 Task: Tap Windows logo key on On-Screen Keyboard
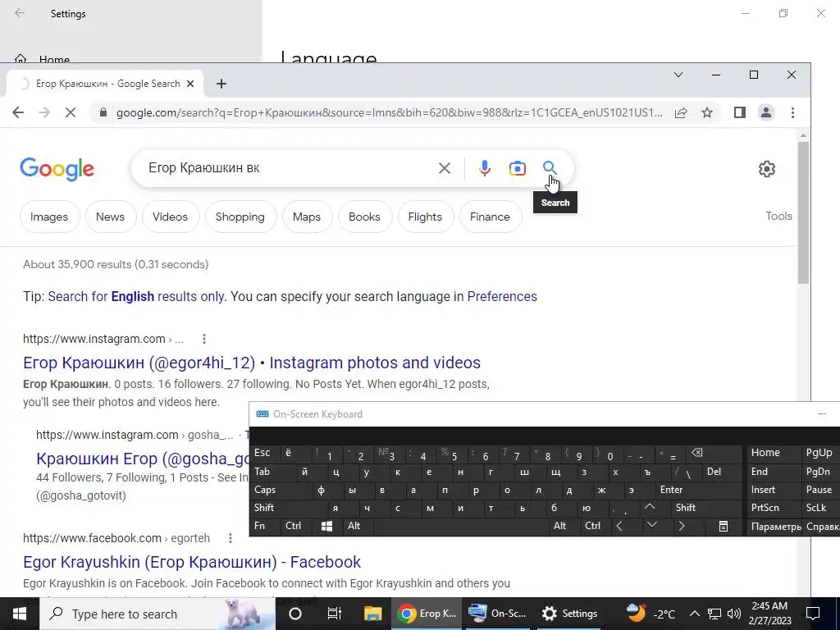(x=326, y=526)
